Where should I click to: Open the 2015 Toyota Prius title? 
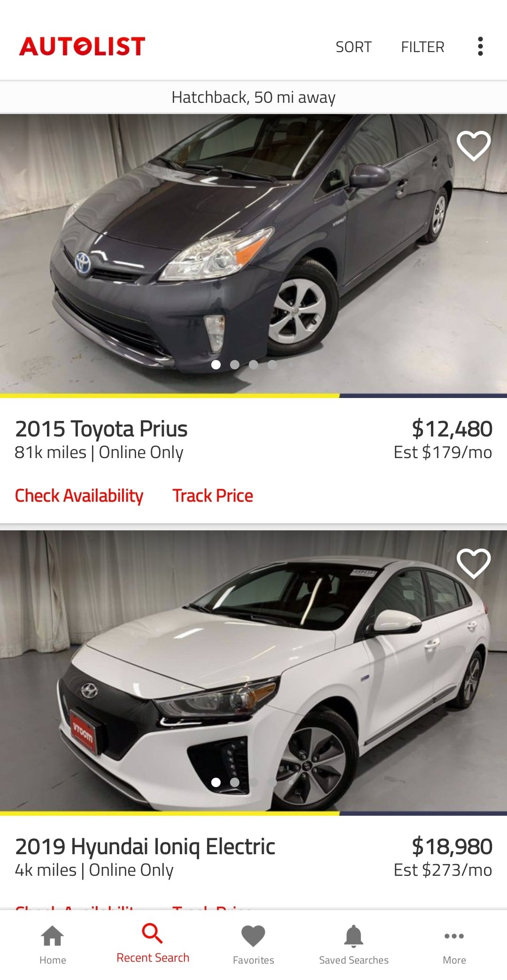(x=101, y=429)
